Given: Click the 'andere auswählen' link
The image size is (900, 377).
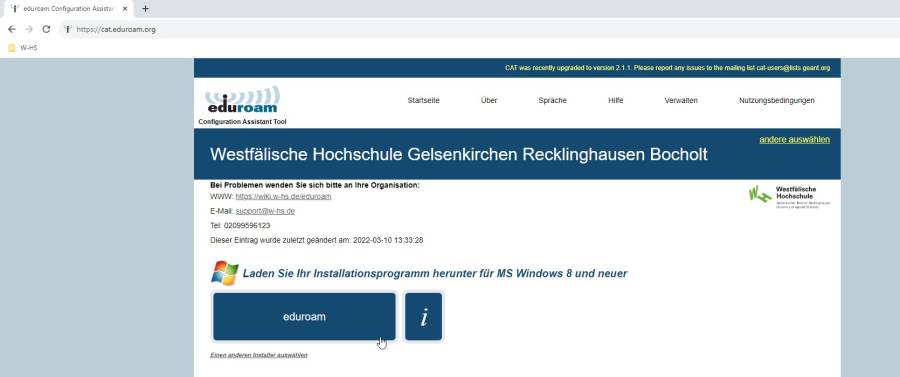Looking at the screenshot, I should 794,139.
